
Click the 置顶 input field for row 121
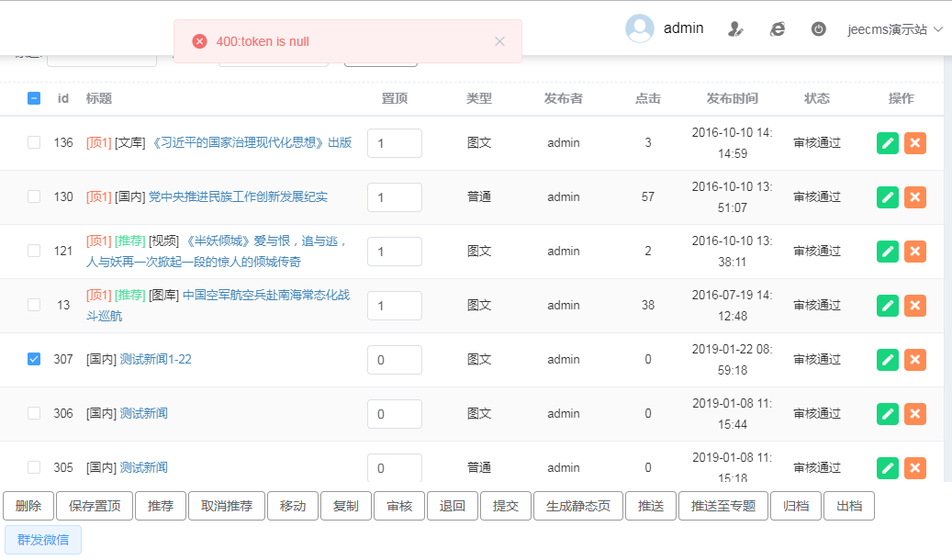(x=394, y=252)
